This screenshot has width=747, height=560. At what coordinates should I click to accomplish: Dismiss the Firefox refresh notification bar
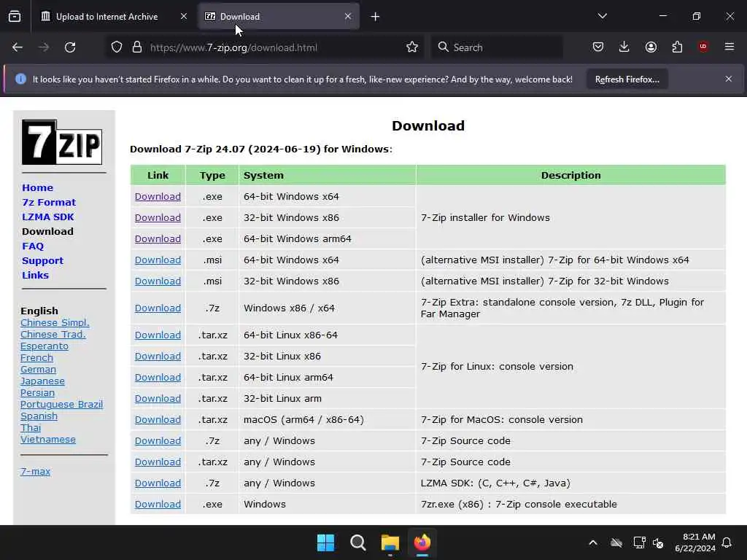click(729, 79)
